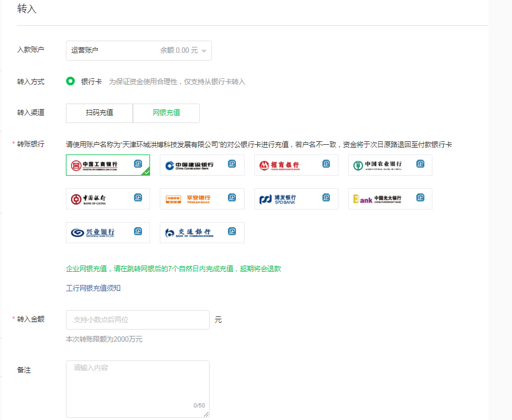Viewport: 512px width, 420px height.
Task: Click enterprise icon on 中国银行 card
Action: [138, 197]
